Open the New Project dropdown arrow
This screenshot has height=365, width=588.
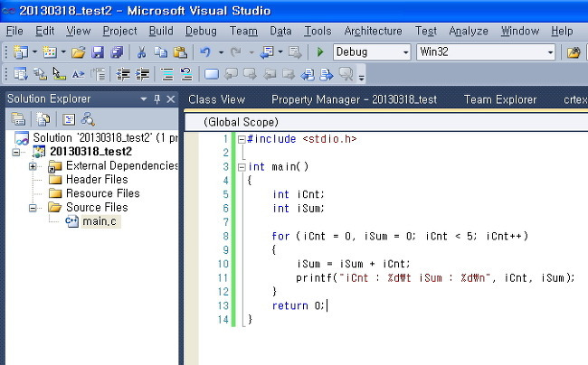[34, 52]
